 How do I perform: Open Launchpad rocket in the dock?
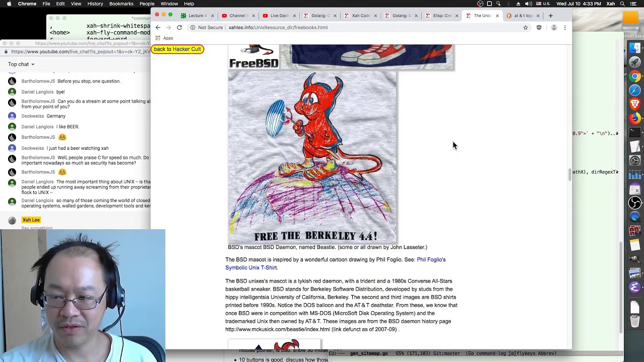635,62
